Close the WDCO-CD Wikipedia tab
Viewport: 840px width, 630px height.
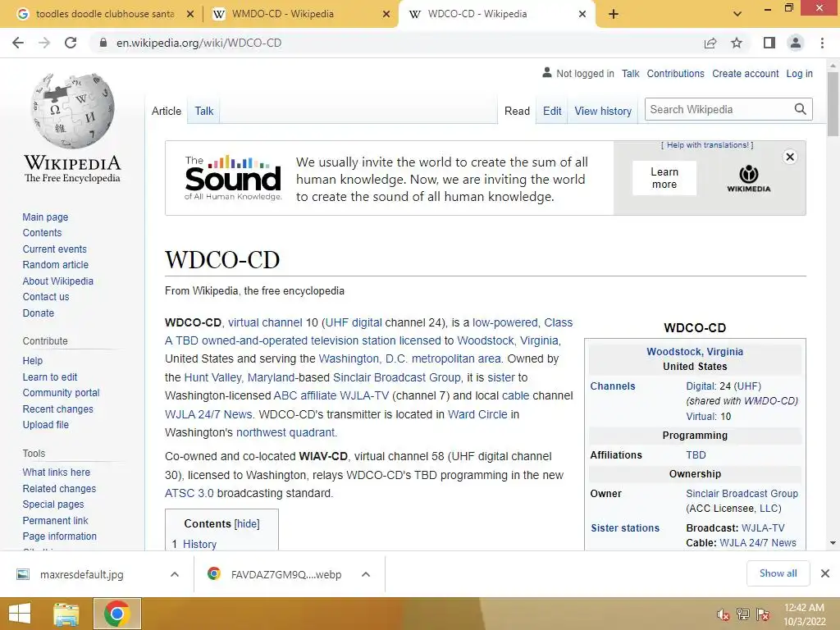[582, 15]
